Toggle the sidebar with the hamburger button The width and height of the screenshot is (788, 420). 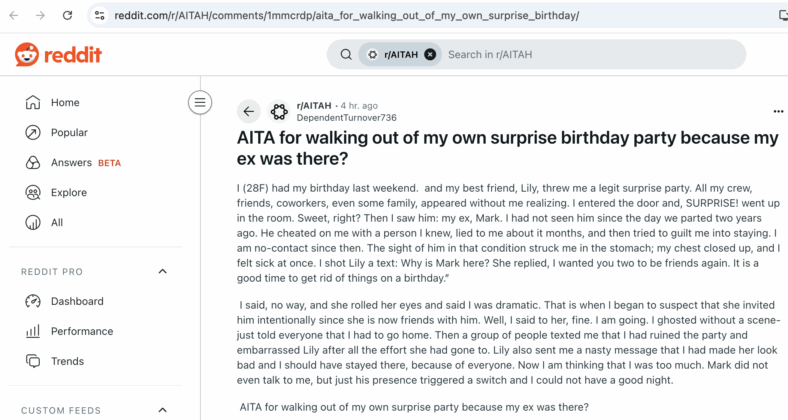point(200,102)
